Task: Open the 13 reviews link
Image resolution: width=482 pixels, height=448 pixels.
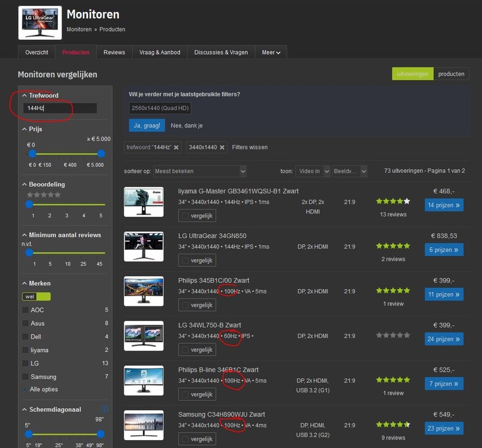Action: (x=393, y=214)
